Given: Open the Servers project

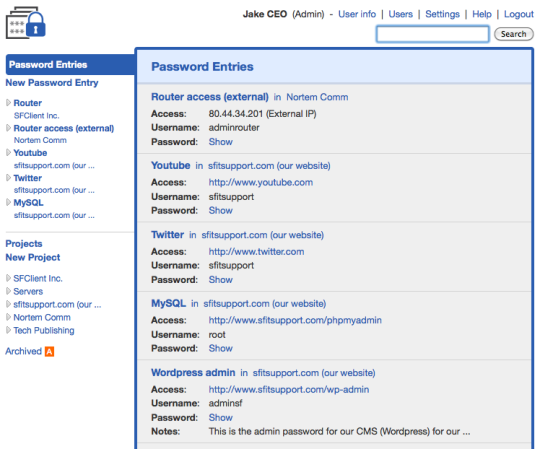Looking at the screenshot, I should 28,291.
